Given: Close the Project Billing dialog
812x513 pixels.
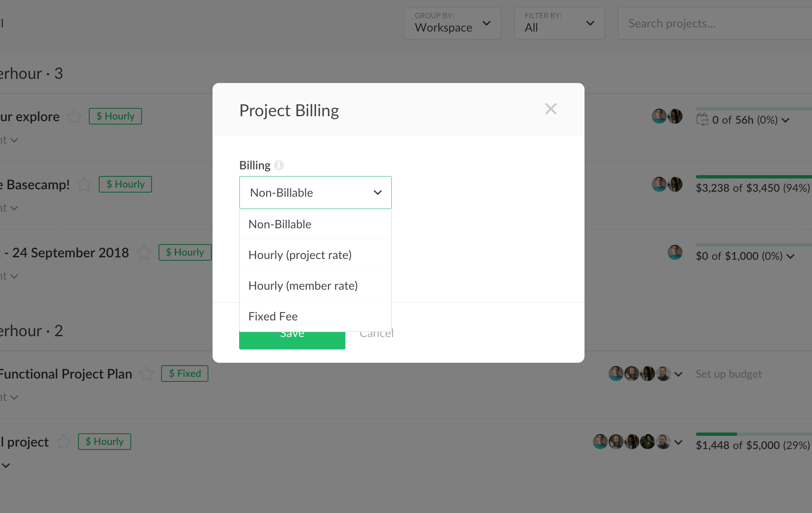Looking at the screenshot, I should tap(550, 109).
